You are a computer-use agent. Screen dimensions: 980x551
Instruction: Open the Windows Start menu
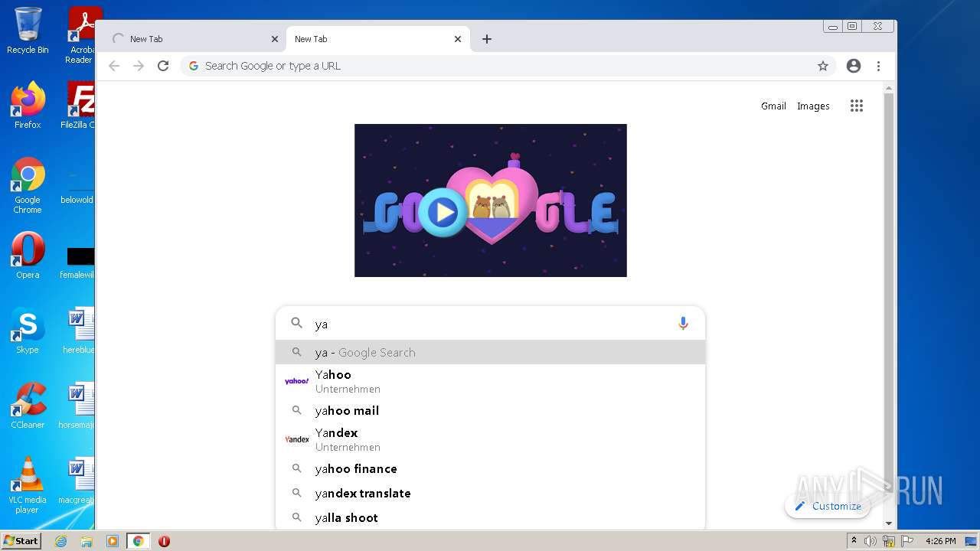[21, 541]
